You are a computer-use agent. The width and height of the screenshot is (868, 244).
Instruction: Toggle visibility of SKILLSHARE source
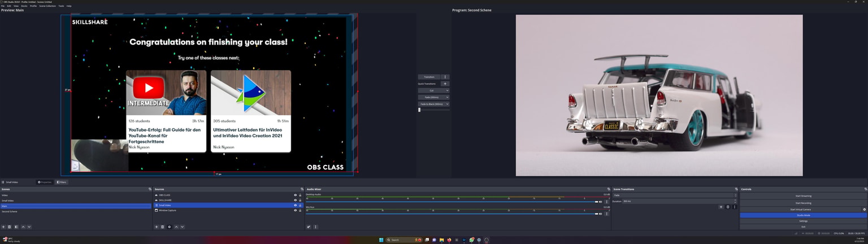pyautogui.click(x=295, y=200)
